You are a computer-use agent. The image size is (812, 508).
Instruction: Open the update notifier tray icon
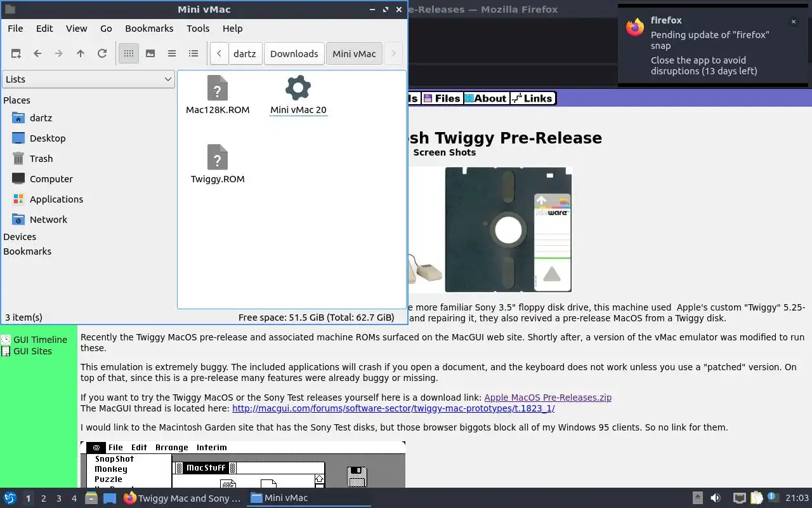click(773, 498)
